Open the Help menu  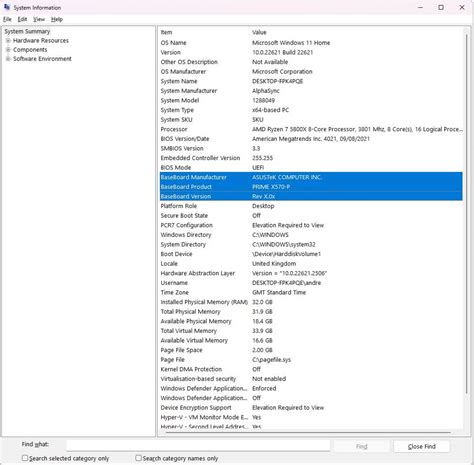click(57, 19)
